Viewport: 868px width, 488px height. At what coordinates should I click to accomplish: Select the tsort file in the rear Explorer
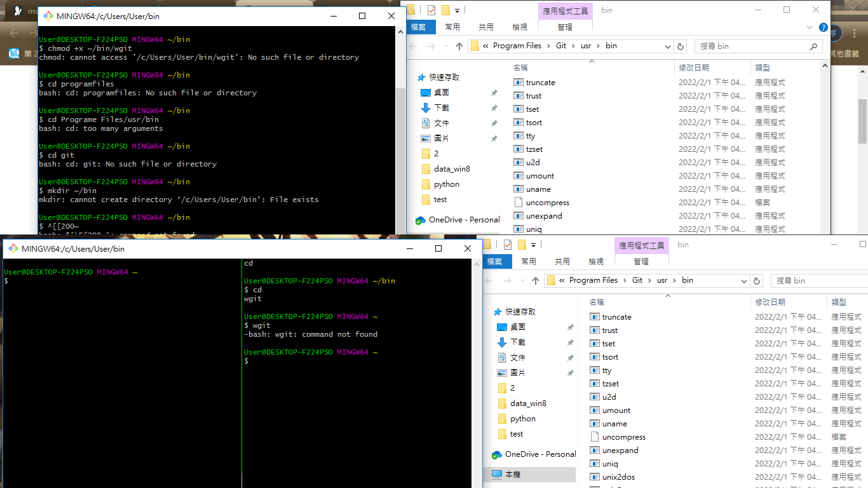(x=534, y=123)
